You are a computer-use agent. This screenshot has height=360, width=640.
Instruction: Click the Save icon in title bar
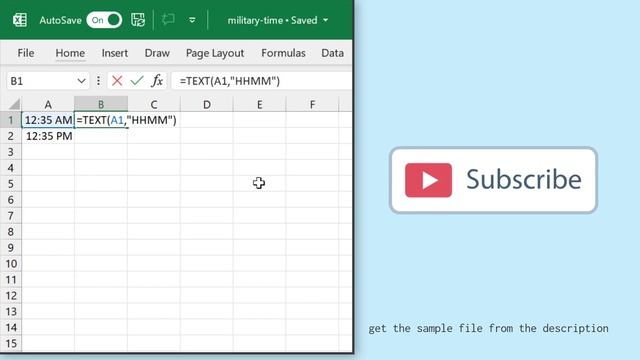138,20
